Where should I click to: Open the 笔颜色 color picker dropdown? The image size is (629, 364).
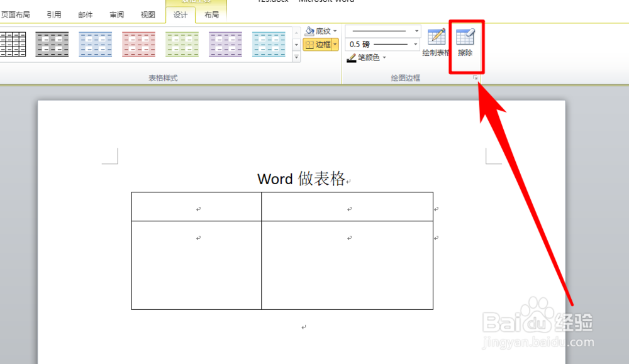(x=384, y=58)
